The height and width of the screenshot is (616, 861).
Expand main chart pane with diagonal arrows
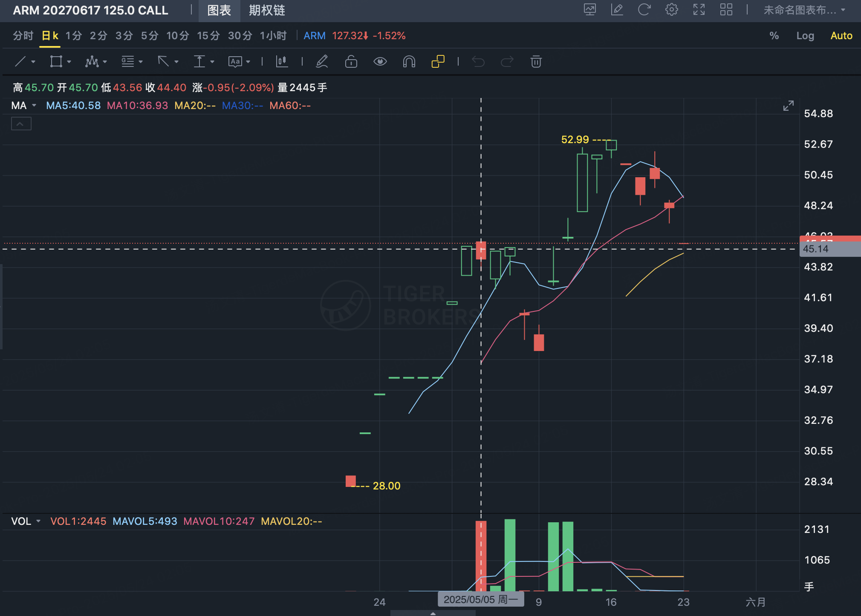click(789, 106)
